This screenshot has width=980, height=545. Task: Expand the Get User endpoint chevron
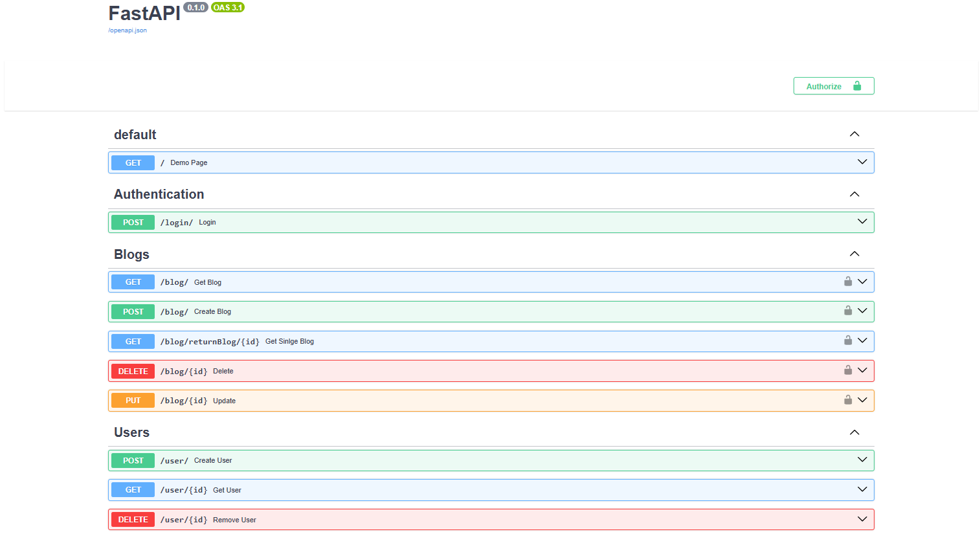click(862, 489)
